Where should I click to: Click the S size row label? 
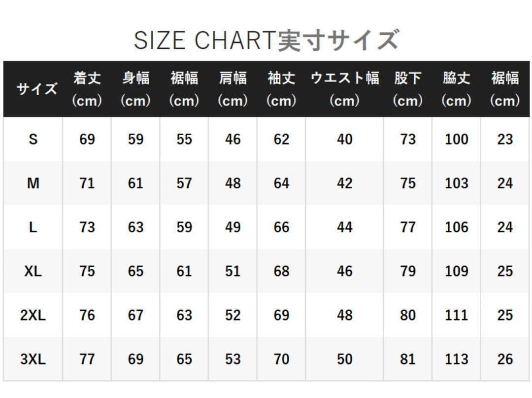click(x=33, y=140)
